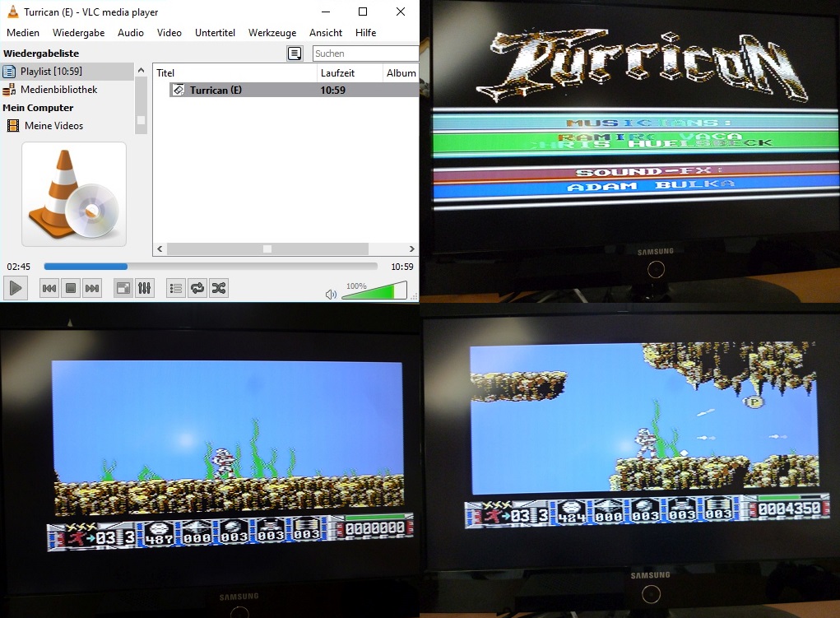Click the Wiedergabeliste heading
The height and width of the screenshot is (618, 840).
click(x=41, y=53)
